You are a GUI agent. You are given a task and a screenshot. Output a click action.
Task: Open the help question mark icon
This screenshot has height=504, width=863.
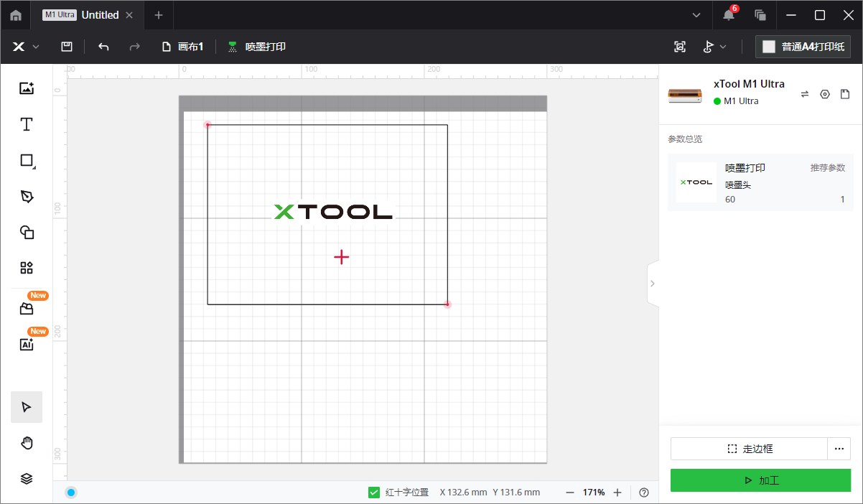[644, 493]
